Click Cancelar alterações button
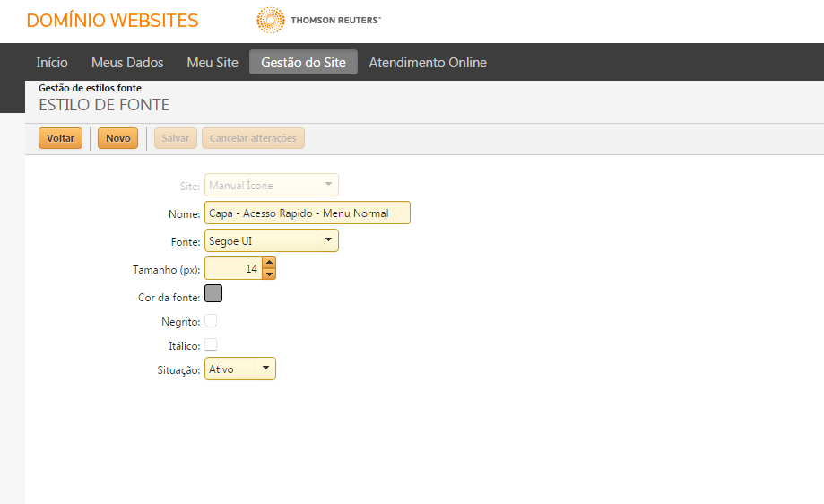This screenshot has width=824, height=504. pos(253,138)
